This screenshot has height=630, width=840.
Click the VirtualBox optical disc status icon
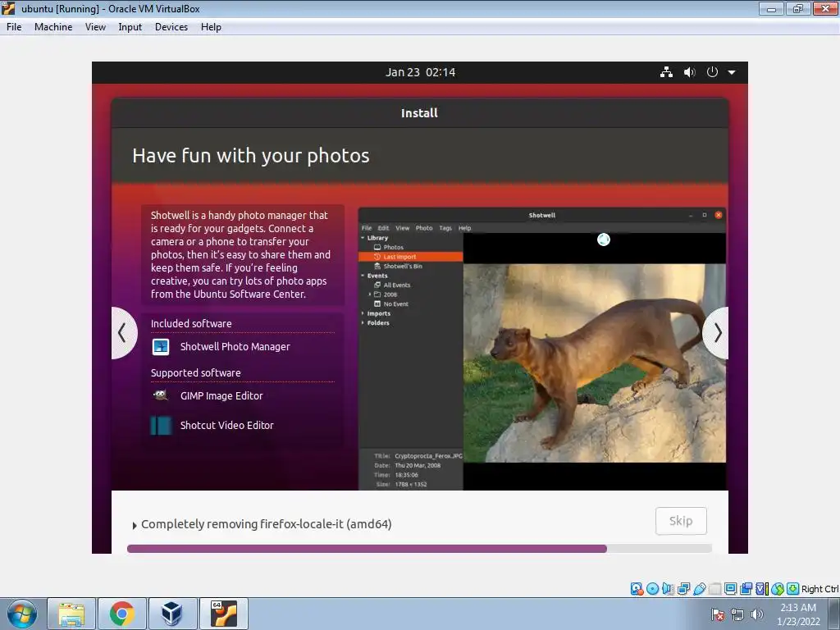652,589
